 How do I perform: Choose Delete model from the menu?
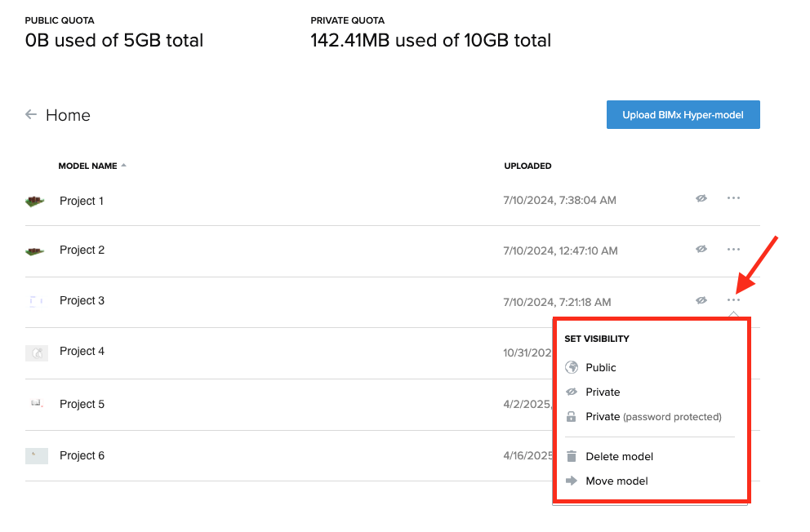click(620, 456)
